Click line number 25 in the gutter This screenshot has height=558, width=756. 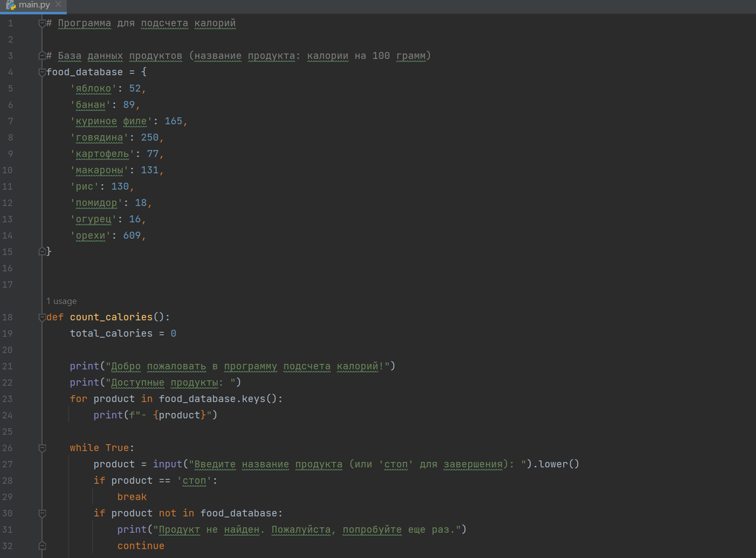8,432
